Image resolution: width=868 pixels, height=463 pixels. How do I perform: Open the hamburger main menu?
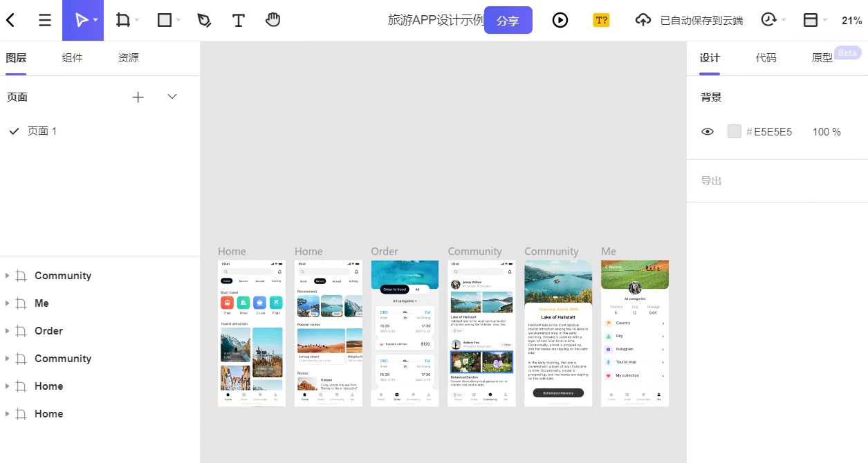[44, 20]
